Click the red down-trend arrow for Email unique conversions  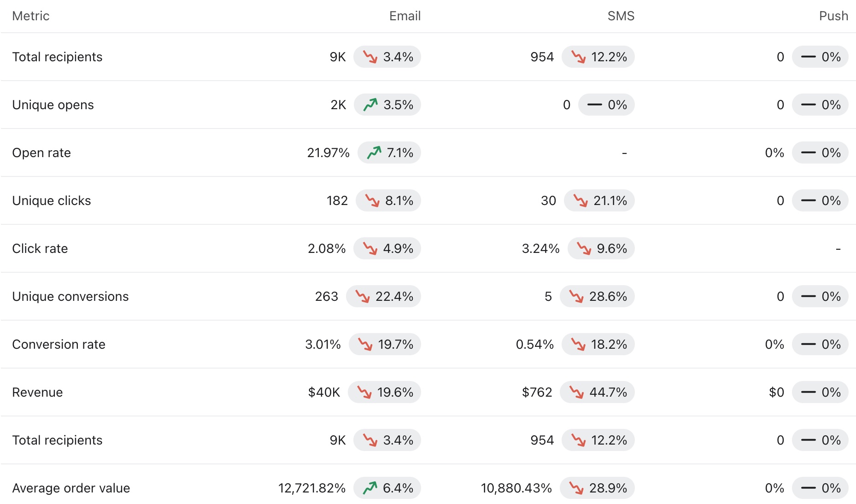(362, 297)
